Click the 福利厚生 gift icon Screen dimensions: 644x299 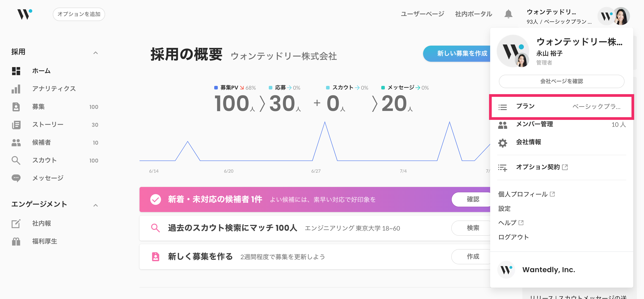coord(16,241)
